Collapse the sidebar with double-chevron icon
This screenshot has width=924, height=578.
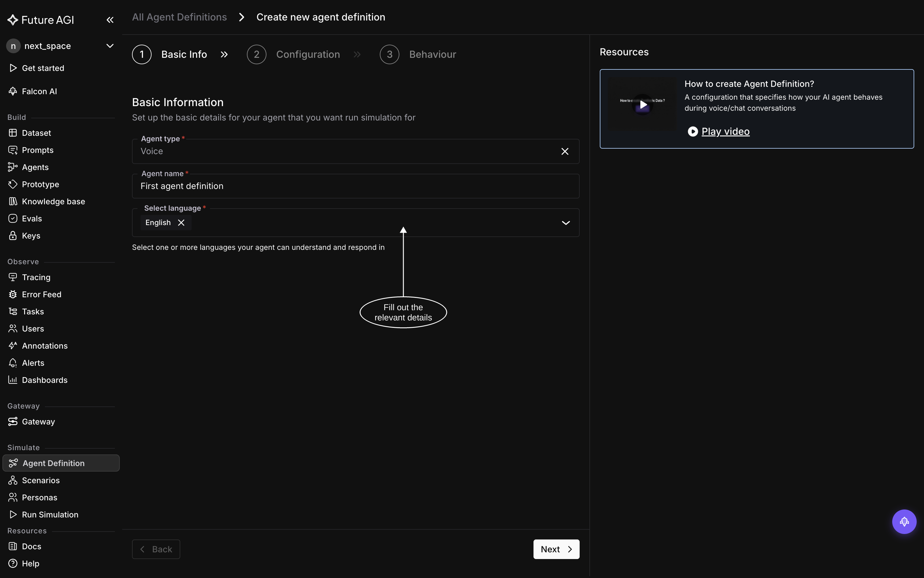pos(110,20)
